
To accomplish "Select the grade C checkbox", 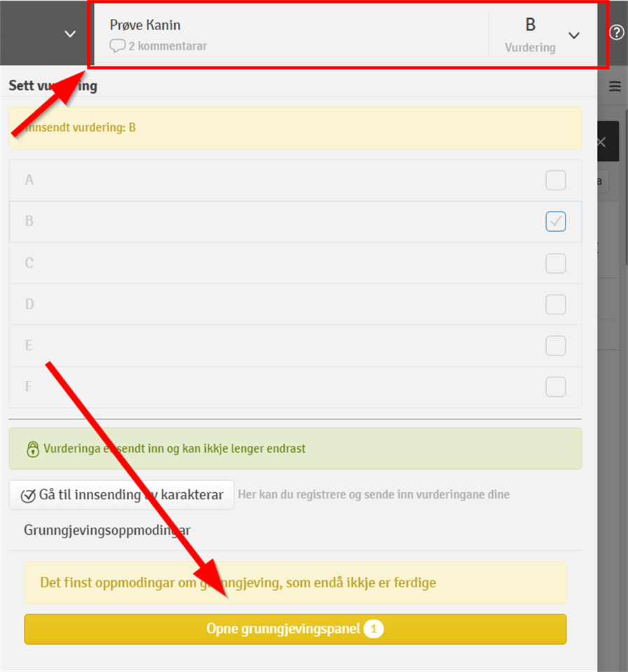I will 556,263.
